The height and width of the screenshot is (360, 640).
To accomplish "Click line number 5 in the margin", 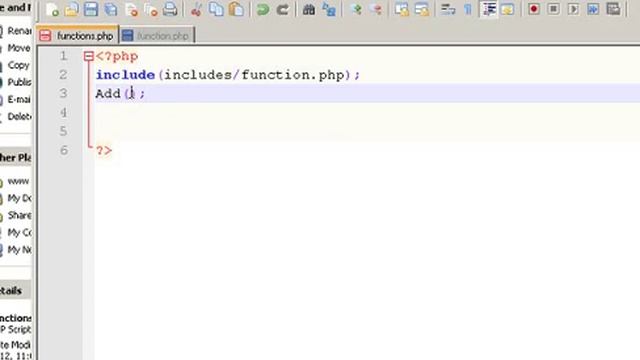I will (x=63, y=131).
